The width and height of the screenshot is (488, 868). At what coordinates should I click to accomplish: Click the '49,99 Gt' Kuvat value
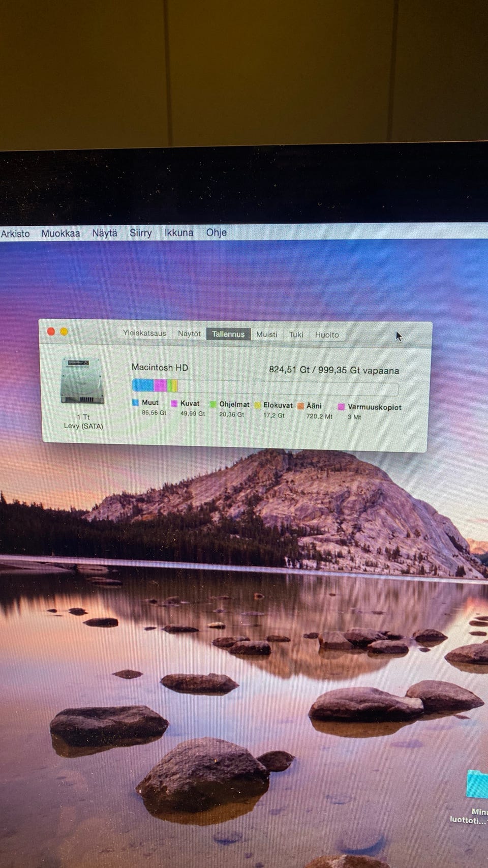(193, 413)
